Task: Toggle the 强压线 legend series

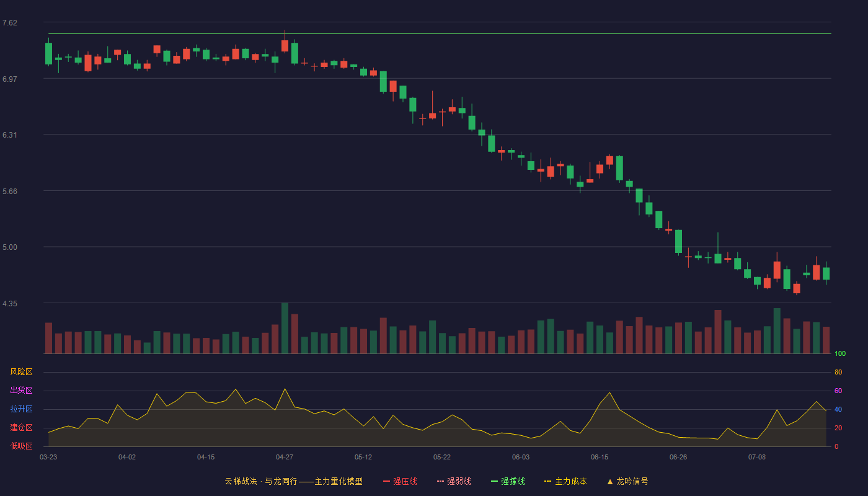Action: [x=400, y=481]
